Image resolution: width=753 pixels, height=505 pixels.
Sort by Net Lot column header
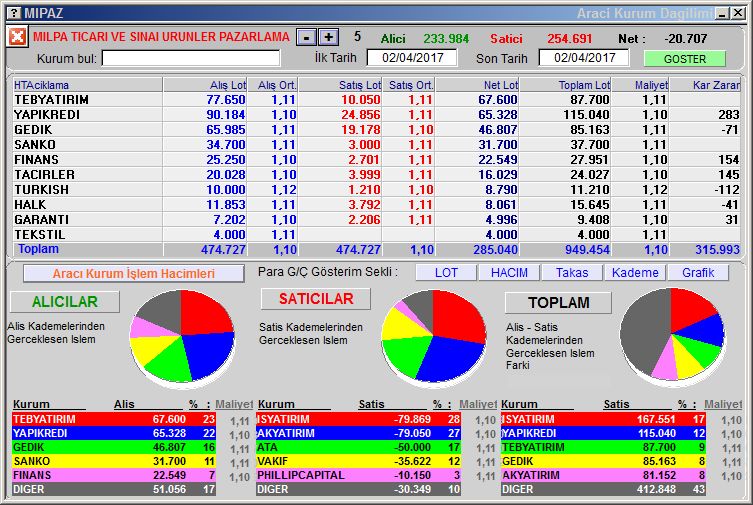(477, 85)
